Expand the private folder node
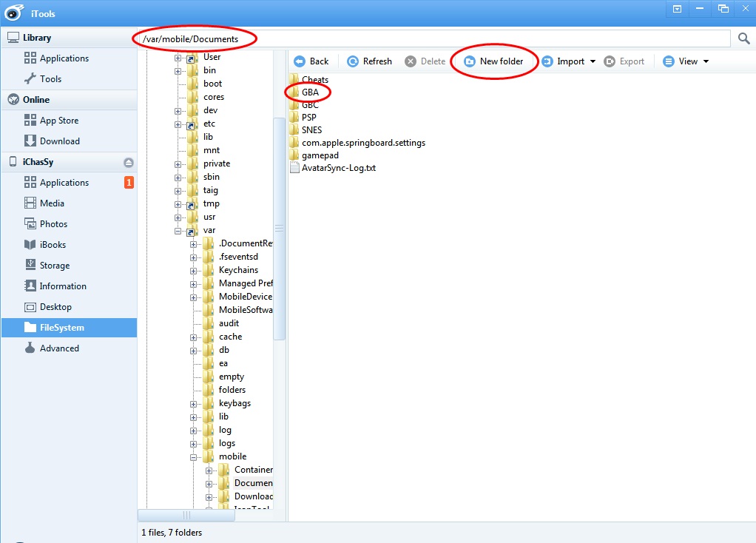The image size is (756, 543). 178,164
